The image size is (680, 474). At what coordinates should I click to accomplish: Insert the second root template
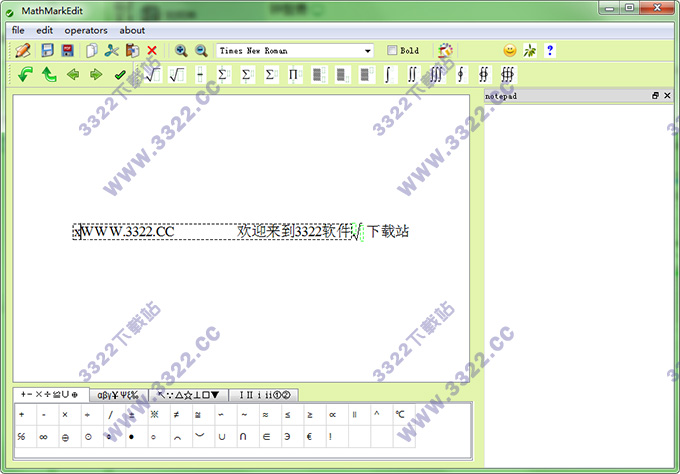[177, 75]
